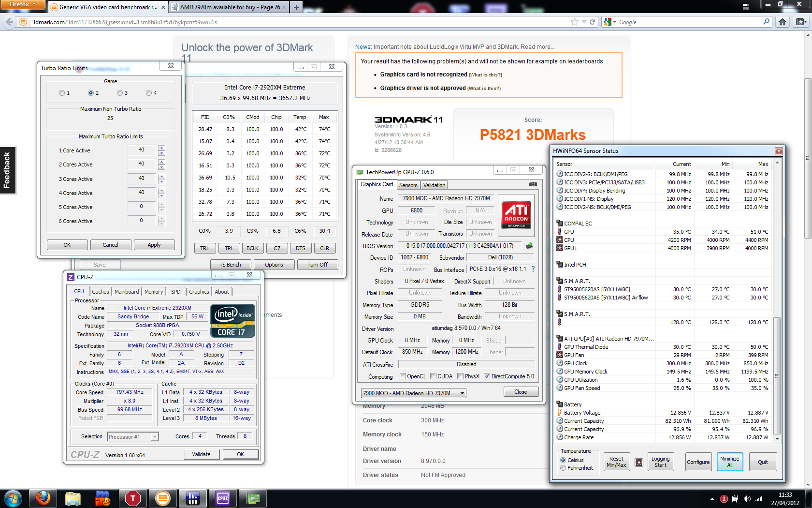Click the Firefox back arrow
Screen dimensions: 812x508
click(x=10, y=22)
